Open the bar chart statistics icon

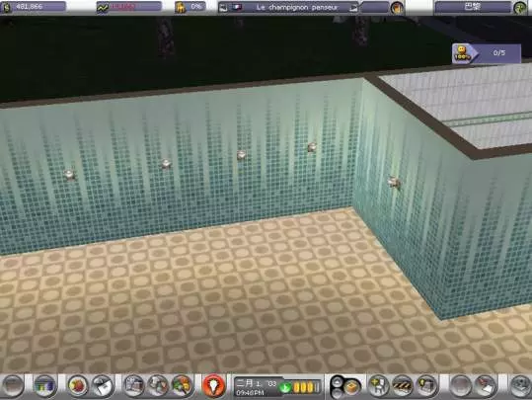click(x=45, y=386)
